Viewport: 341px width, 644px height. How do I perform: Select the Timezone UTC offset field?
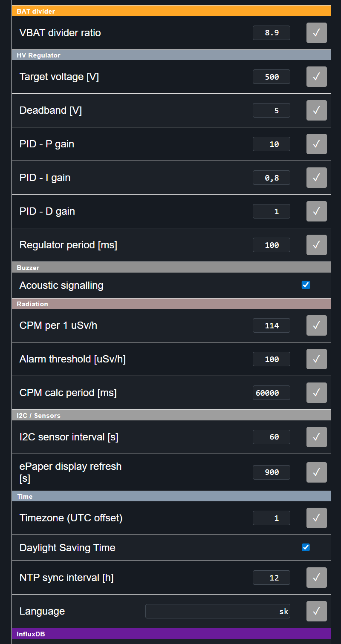(272, 518)
